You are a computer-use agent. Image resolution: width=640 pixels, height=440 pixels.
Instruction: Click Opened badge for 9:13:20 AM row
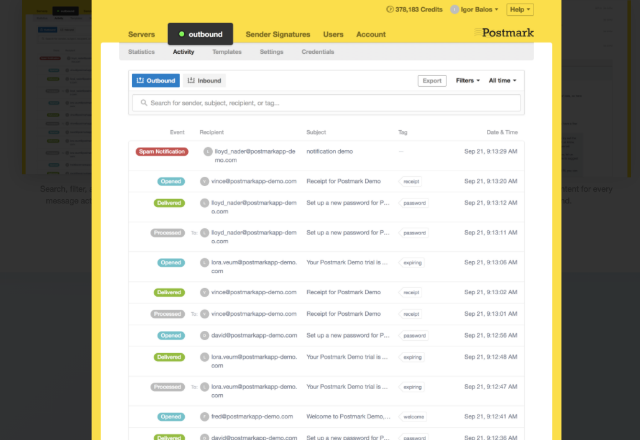(x=171, y=181)
